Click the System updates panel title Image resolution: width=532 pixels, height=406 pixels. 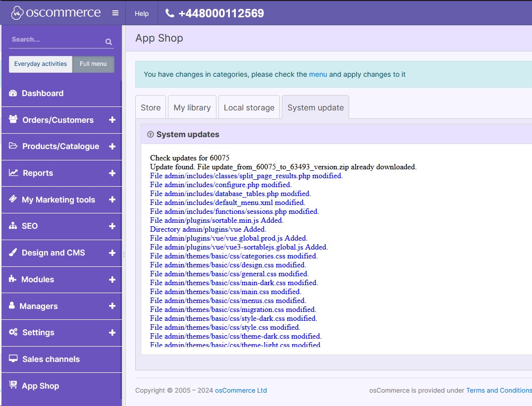tap(188, 134)
